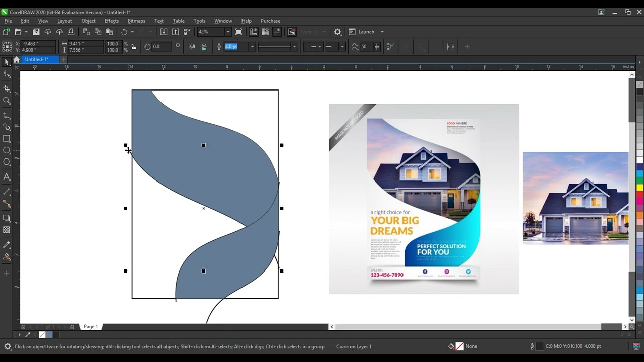Expand the Launch dropdown arrow
The height and width of the screenshot is (362, 644).
click(382, 32)
